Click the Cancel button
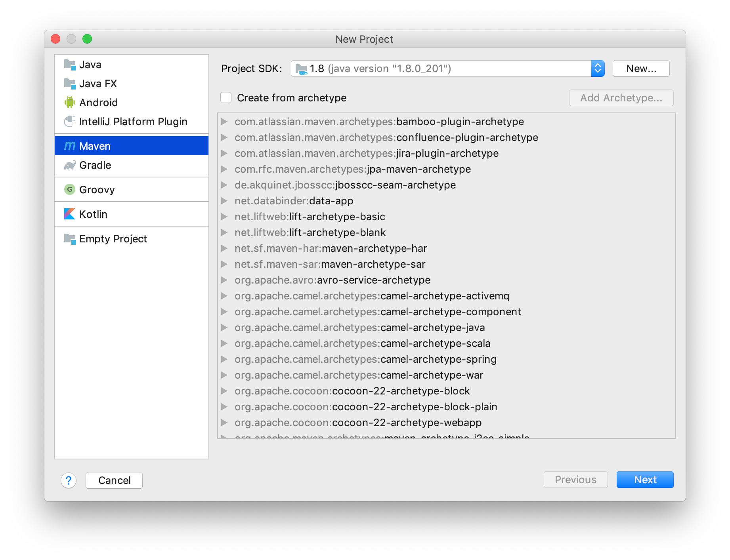 click(114, 480)
